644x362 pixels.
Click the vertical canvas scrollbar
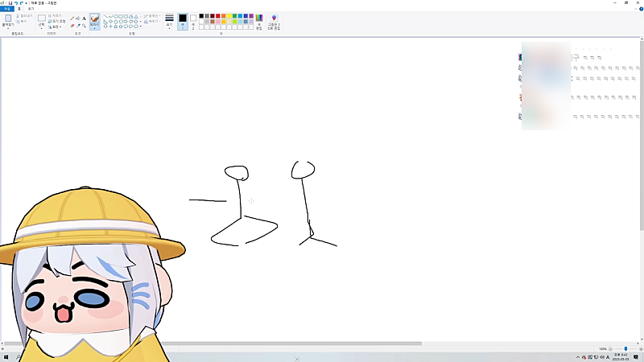click(x=642, y=135)
